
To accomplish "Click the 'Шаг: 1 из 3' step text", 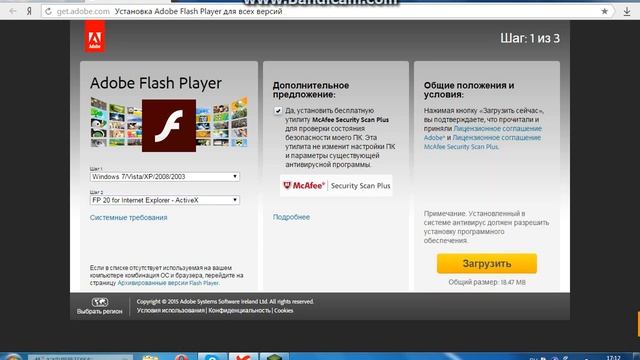I will point(530,38).
